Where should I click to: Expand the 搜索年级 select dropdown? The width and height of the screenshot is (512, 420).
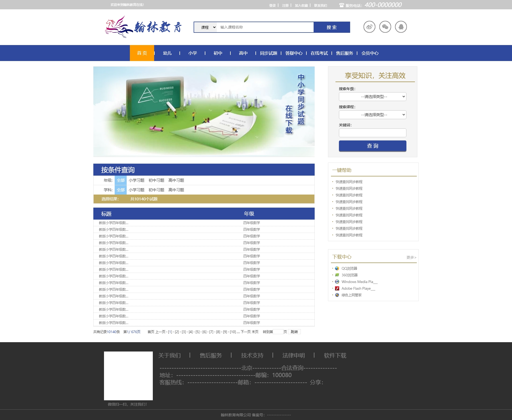click(372, 96)
